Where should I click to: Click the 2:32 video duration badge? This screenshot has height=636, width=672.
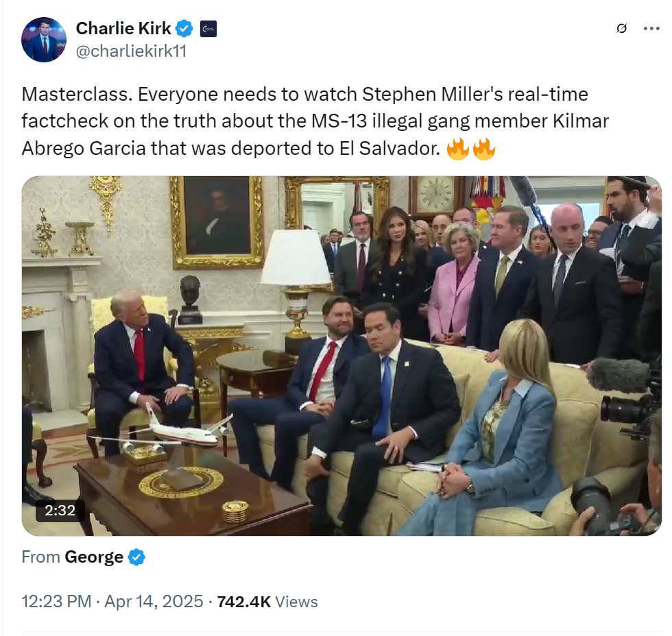coord(60,511)
